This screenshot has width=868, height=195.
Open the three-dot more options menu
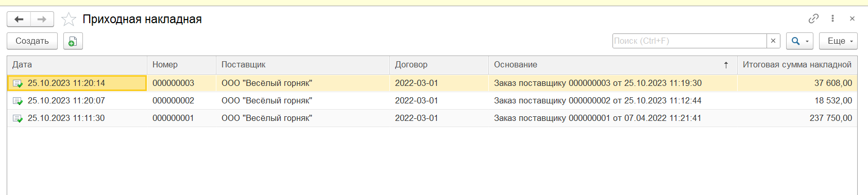click(x=832, y=19)
